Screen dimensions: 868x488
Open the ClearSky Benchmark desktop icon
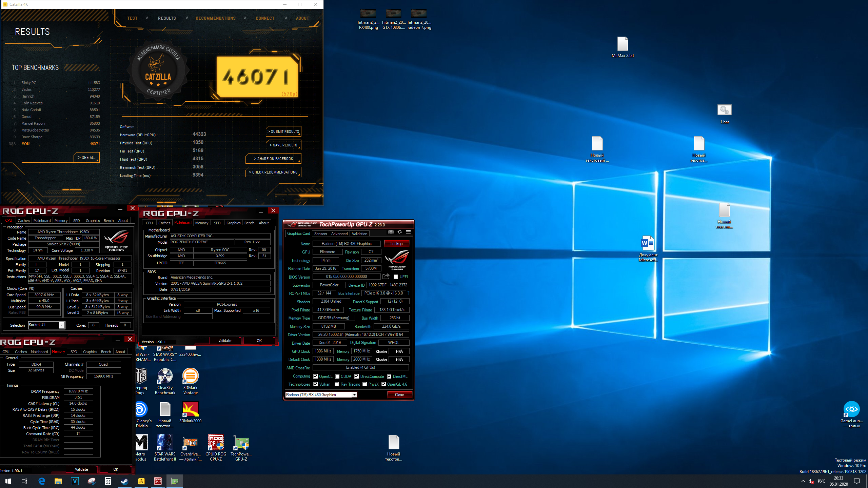pyautogui.click(x=165, y=381)
